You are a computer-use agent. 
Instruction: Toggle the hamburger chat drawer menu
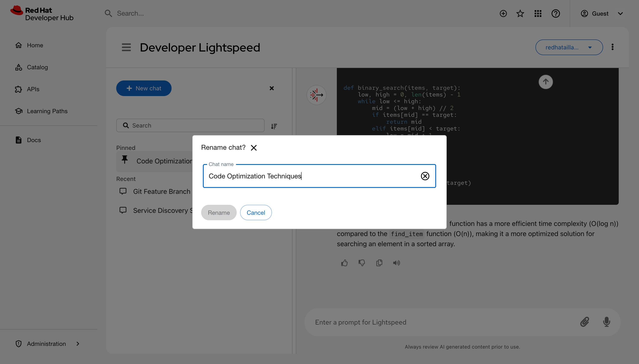click(x=126, y=47)
